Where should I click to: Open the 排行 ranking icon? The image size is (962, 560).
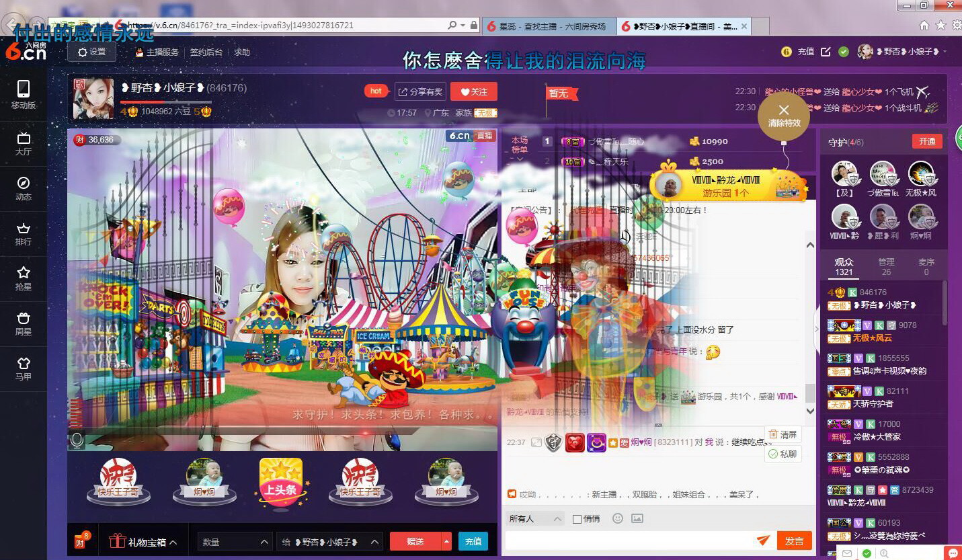(x=24, y=234)
